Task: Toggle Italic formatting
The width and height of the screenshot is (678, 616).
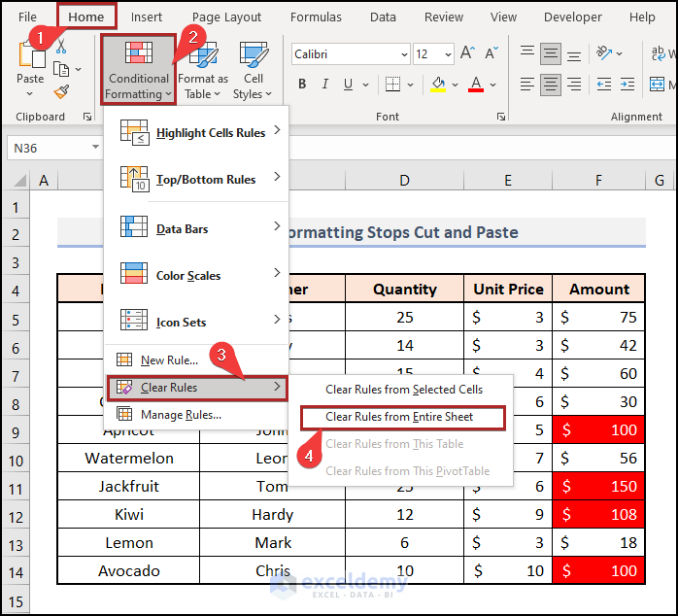Action: tap(325, 84)
